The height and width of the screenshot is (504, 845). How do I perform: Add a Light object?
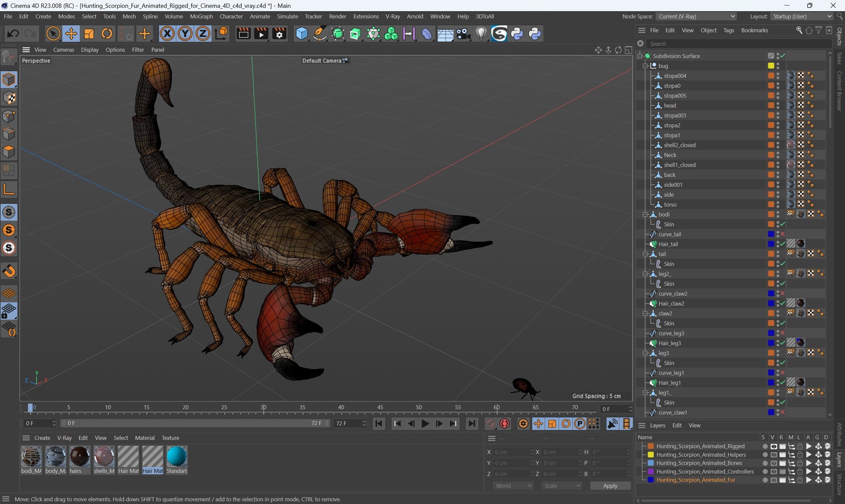(481, 34)
